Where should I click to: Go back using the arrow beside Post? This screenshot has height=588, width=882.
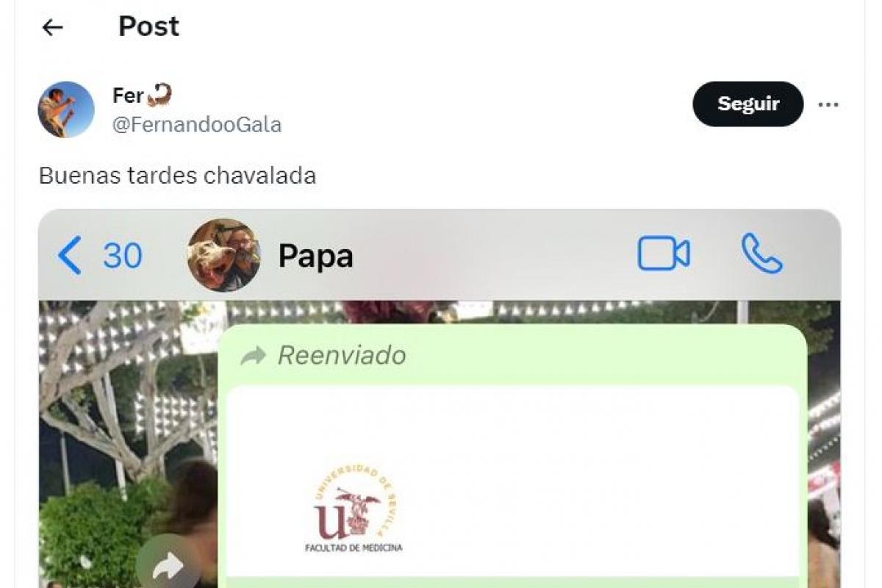(52, 27)
